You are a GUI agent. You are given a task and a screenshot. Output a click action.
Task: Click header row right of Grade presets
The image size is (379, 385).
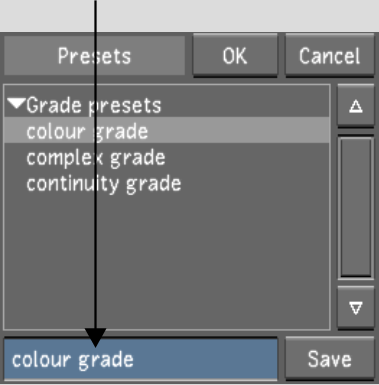coord(245,105)
